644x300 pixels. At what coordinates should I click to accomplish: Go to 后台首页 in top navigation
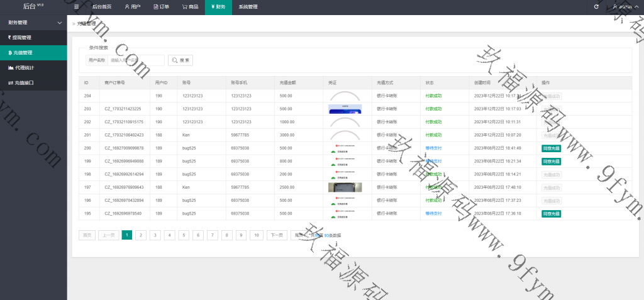[x=102, y=7]
